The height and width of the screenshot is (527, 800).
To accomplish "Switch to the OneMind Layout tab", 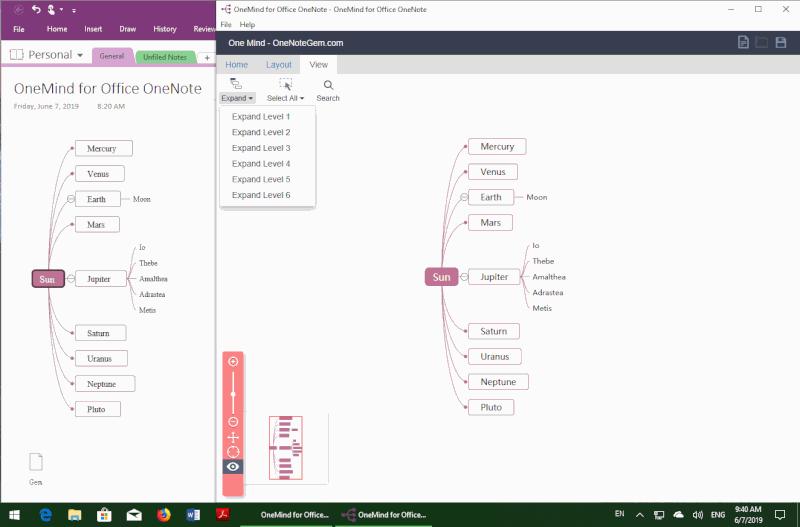I will coord(279,65).
